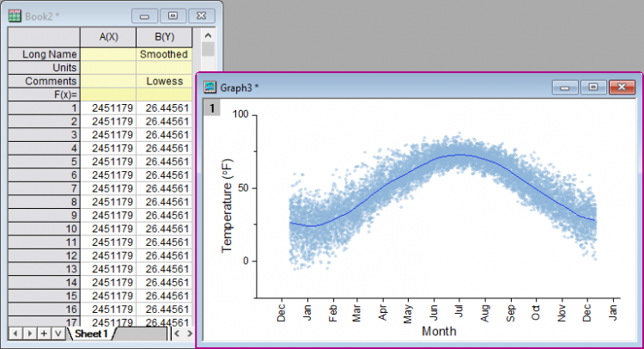Select column A(X) header
This screenshot has width=644, height=349.
107,36
